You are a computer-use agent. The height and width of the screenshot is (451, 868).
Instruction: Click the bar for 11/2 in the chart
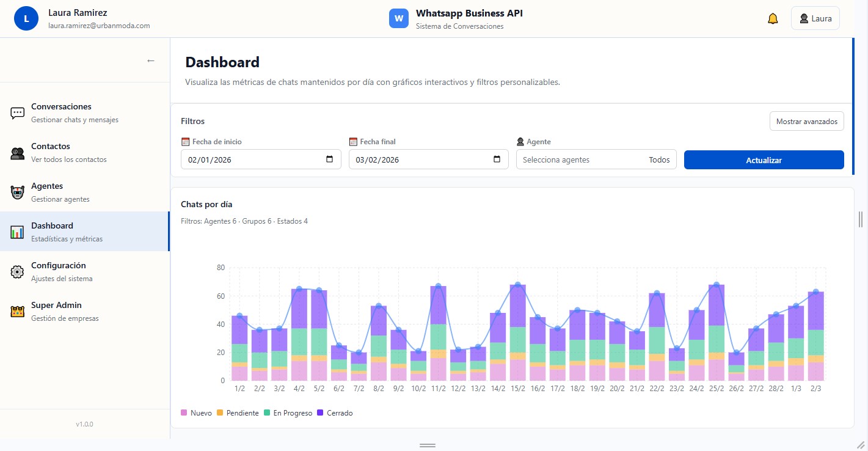pos(439,333)
